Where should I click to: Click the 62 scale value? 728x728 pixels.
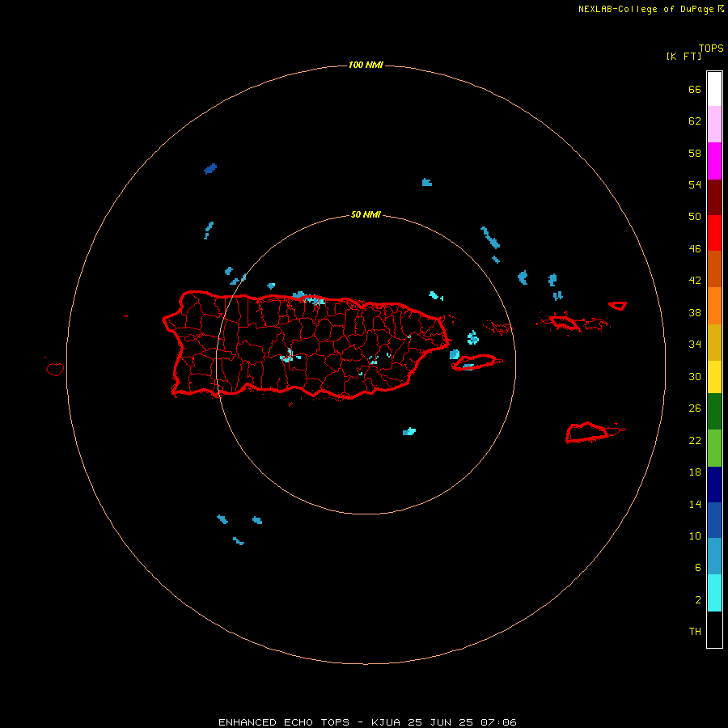pos(695,121)
